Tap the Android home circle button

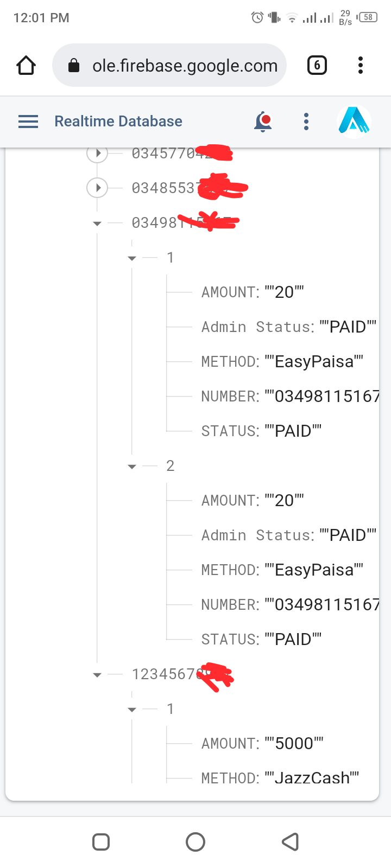[195, 842]
